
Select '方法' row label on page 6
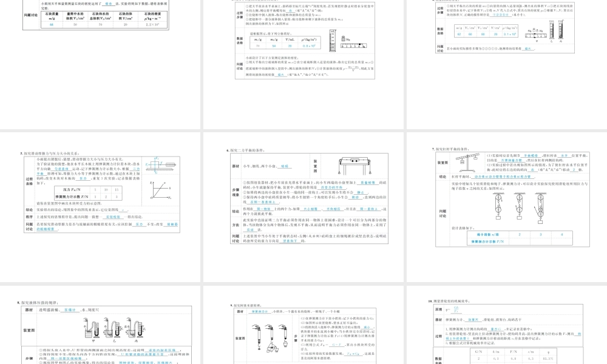pyautogui.click(x=236, y=224)
